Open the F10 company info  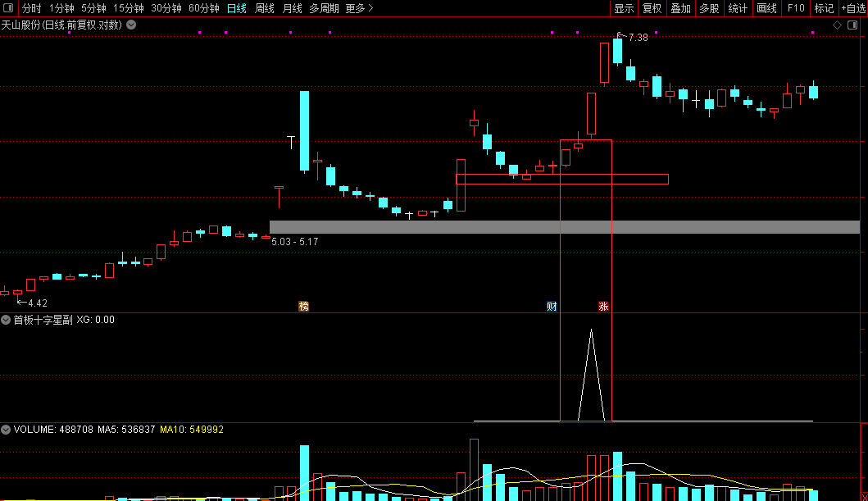click(x=796, y=8)
